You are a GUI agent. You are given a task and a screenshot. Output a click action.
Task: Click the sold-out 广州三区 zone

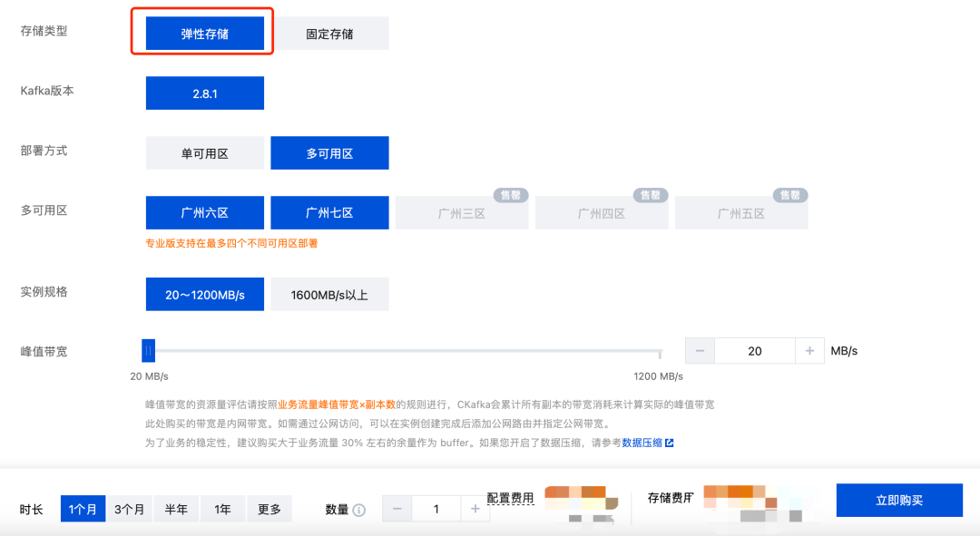(462, 213)
